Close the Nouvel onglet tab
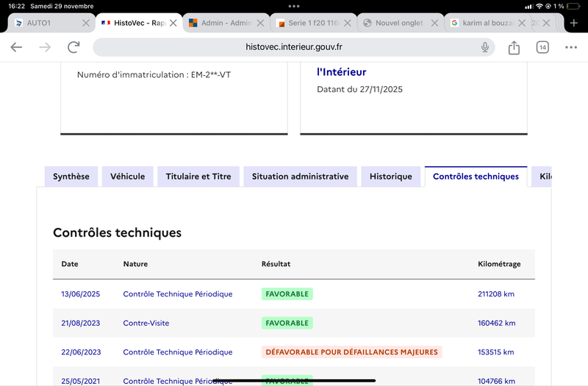 coord(434,23)
